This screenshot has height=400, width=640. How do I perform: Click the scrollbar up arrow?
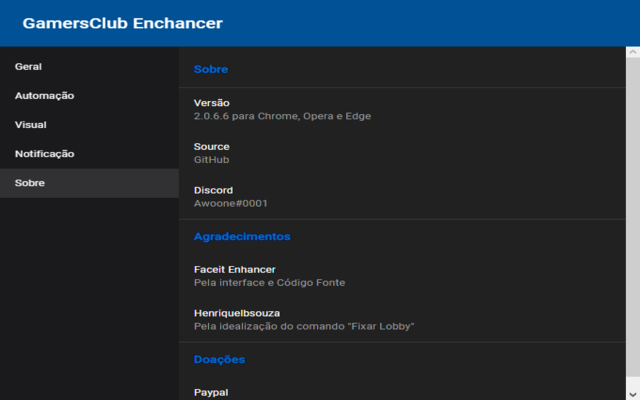coord(633,52)
